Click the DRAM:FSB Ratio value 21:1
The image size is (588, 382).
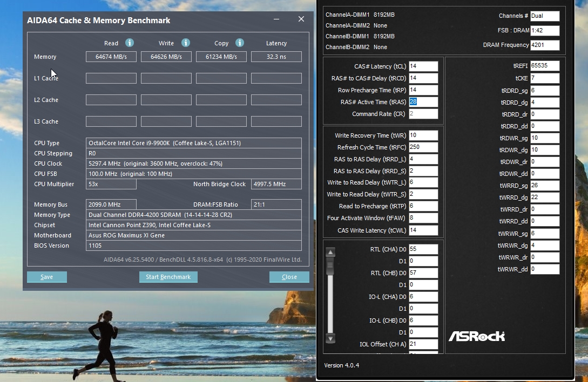pyautogui.click(x=276, y=204)
